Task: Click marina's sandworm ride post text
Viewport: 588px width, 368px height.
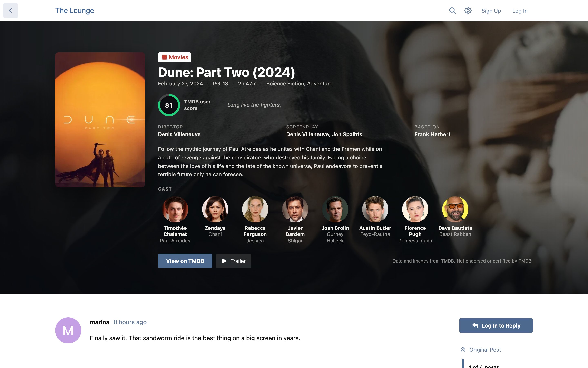Action: pyautogui.click(x=195, y=338)
